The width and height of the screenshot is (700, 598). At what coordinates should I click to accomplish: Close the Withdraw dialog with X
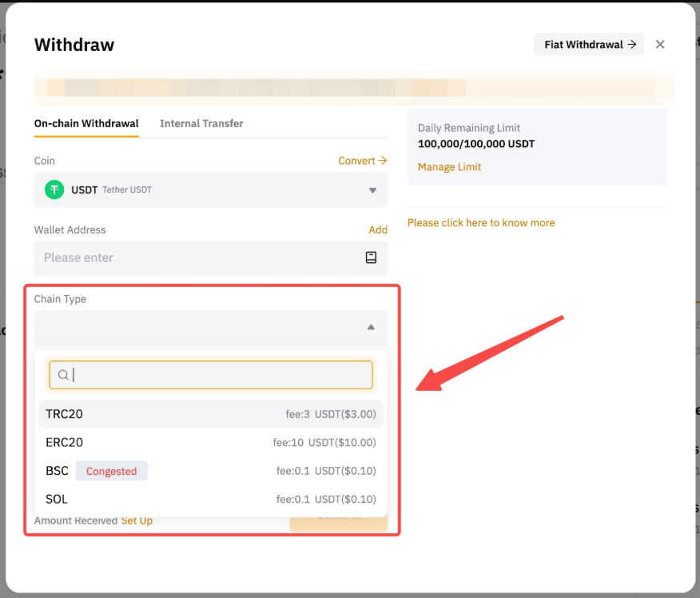(660, 45)
